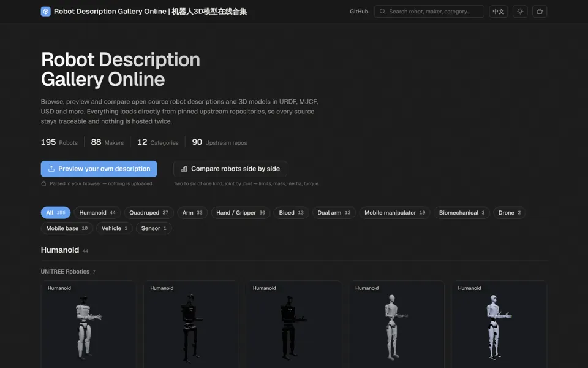The width and height of the screenshot is (588, 368).
Task: Click the coffee cup icon button
Action: point(539,11)
